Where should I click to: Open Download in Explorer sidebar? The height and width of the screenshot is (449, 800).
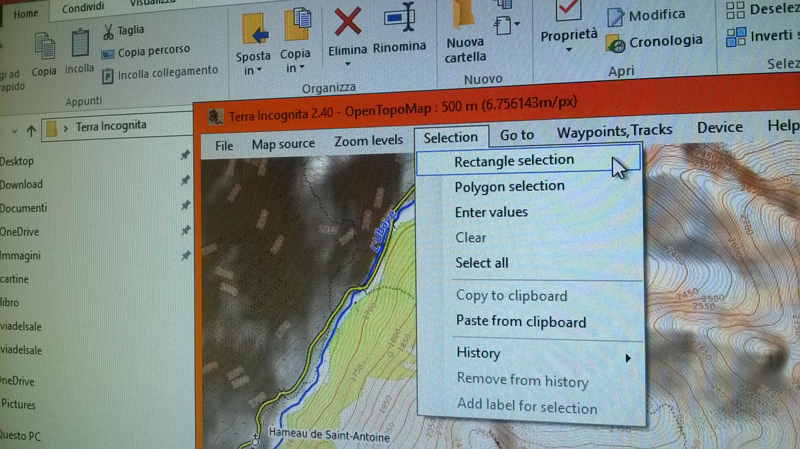(x=21, y=184)
